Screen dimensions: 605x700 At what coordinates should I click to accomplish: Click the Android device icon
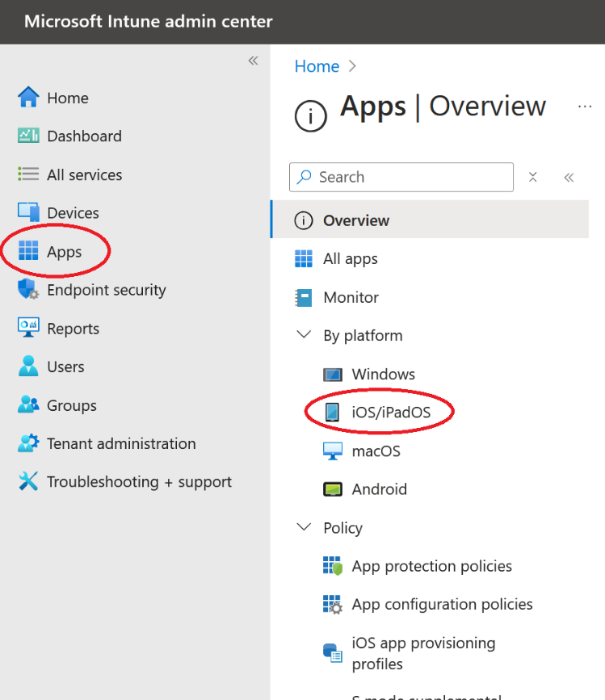coord(333,489)
